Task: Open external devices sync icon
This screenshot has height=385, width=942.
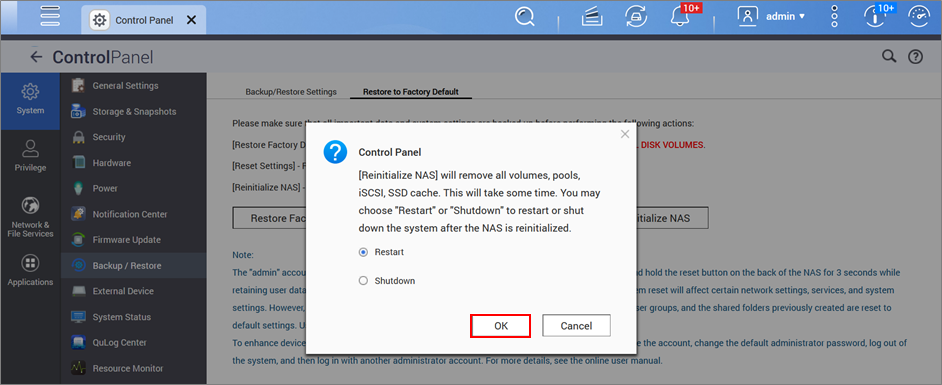Action: 636,17
